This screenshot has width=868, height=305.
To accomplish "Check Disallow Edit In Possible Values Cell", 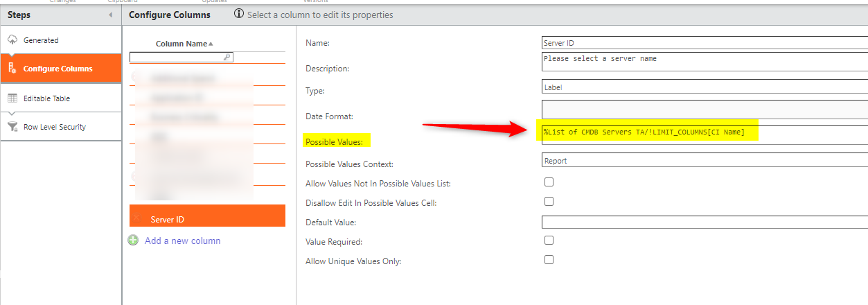I will (x=549, y=202).
